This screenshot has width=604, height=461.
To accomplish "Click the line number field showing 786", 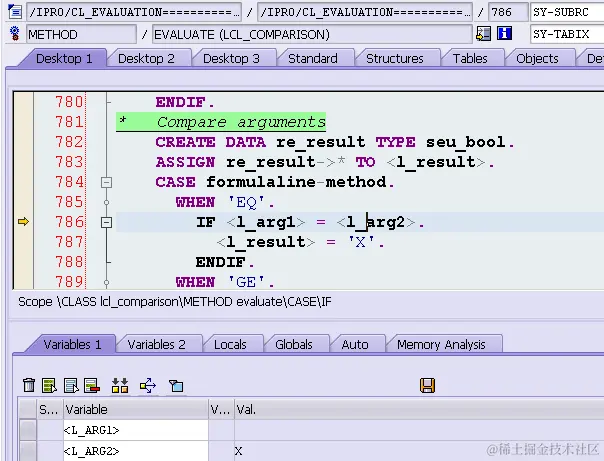I will click(508, 12).
